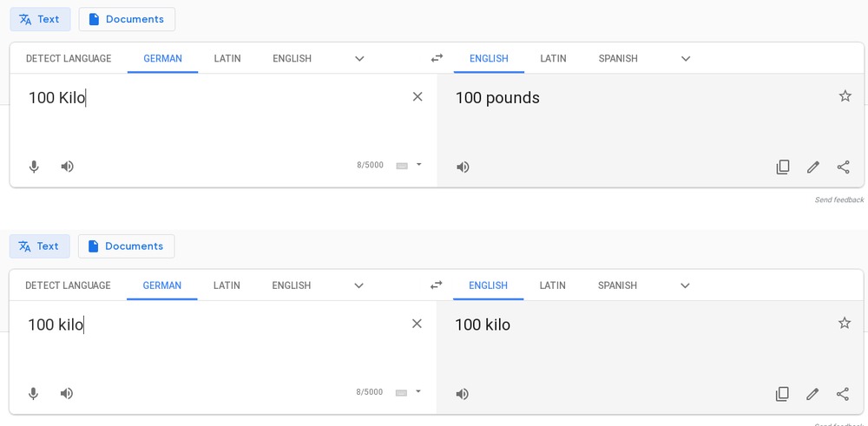Open the Documents translation mode in the top translator
The width and height of the screenshot is (868, 426).
[x=127, y=19]
